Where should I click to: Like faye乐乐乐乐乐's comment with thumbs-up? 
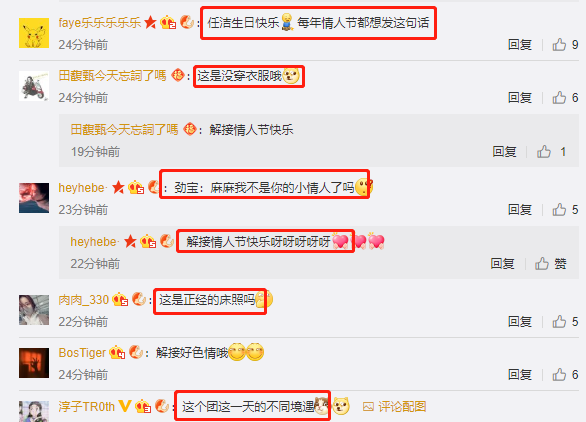[x=559, y=44]
